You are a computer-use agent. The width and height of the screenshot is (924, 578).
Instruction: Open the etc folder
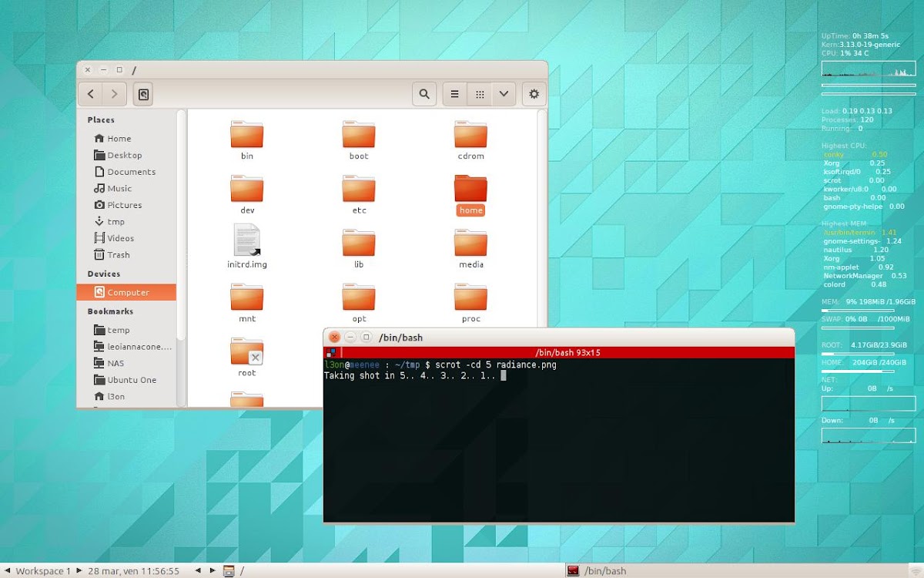359,189
